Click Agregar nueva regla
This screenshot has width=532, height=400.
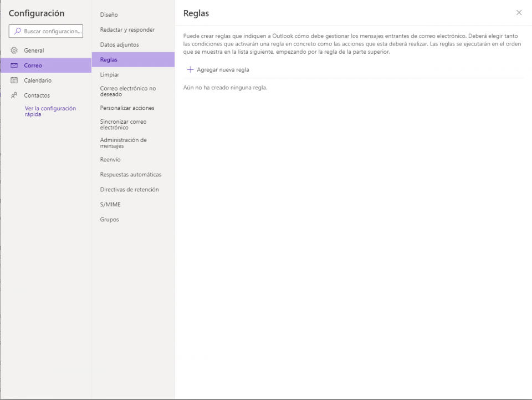pos(222,69)
